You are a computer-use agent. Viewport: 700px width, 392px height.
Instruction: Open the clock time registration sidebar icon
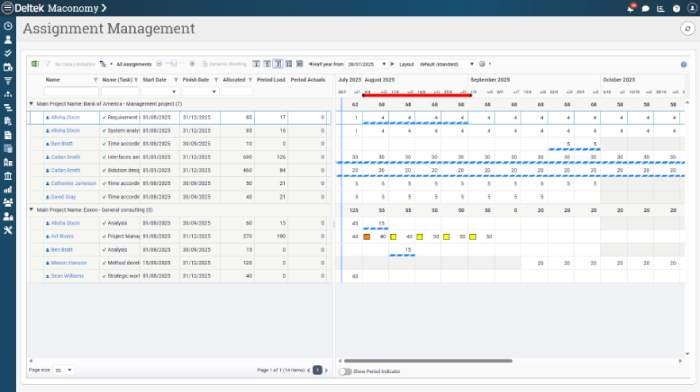point(8,26)
